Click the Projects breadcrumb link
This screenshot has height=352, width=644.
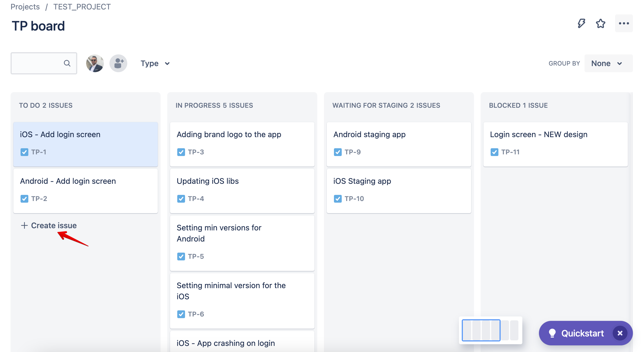(x=25, y=7)
